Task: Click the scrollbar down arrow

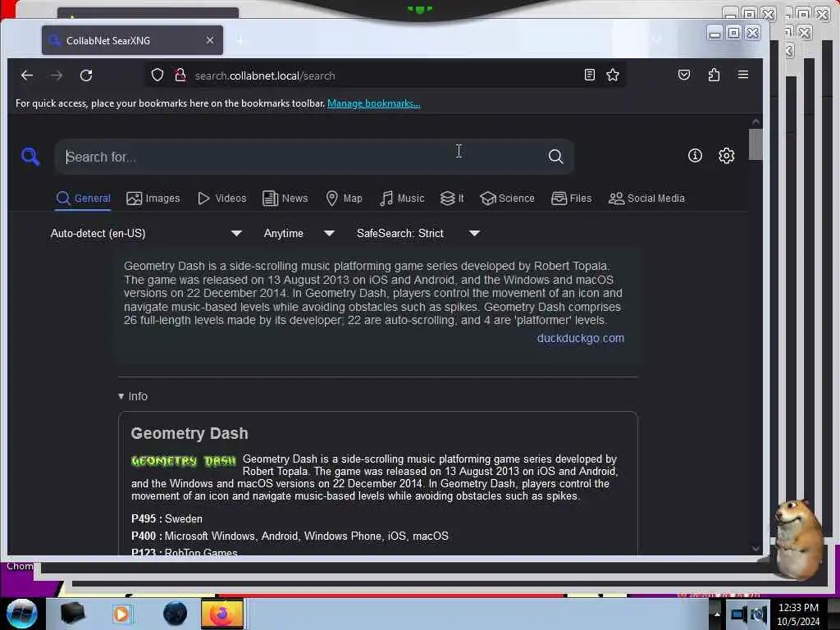Action: [756, 549]
